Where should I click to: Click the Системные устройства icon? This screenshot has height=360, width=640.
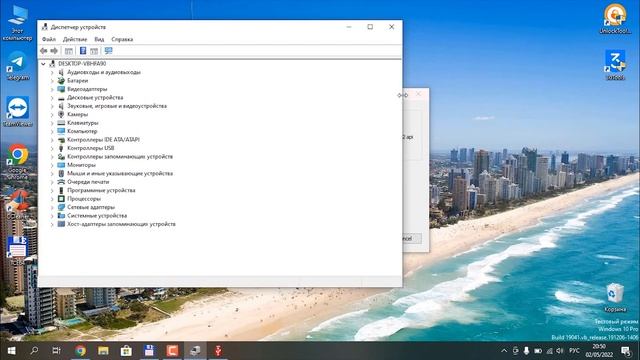tap(61, 216)
